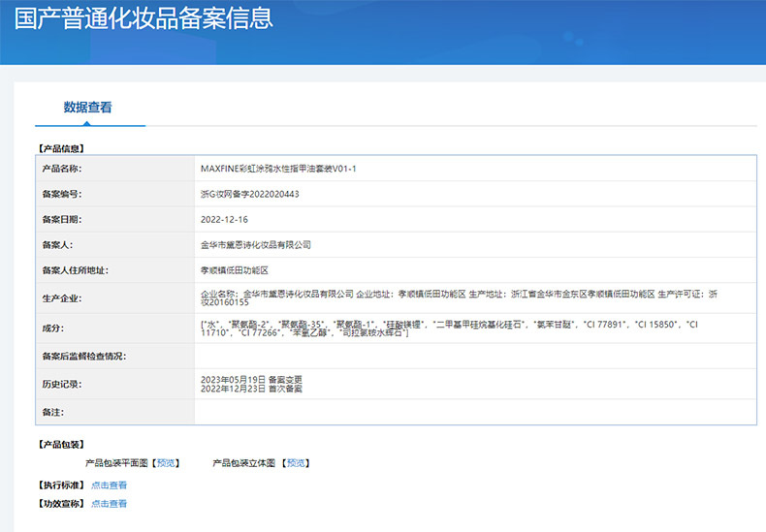
Task: Preview the 产品包装立体图 image
Action: click(297, 463)
